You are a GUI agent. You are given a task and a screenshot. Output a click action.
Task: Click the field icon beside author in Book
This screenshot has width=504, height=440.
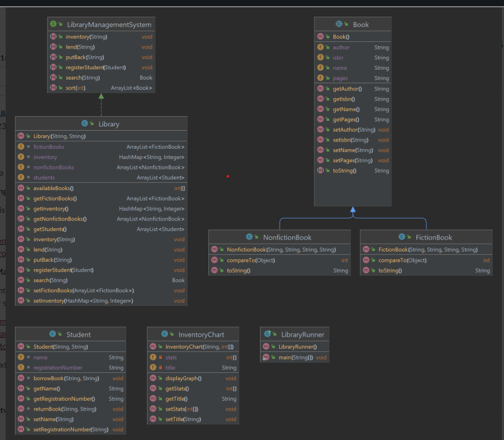click(320, 47)
